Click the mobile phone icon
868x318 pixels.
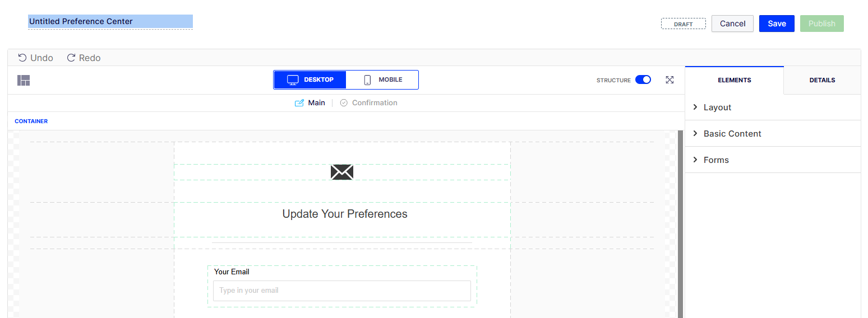(367, 79)
